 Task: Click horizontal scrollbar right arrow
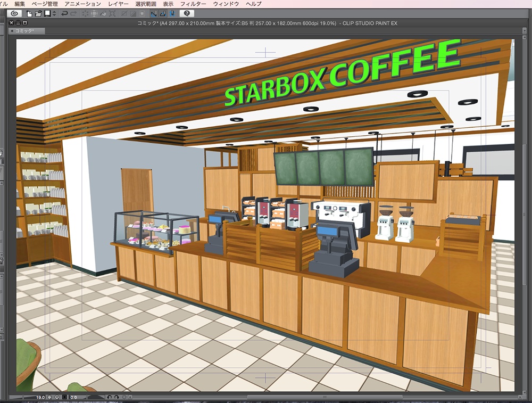click(519, 397)
